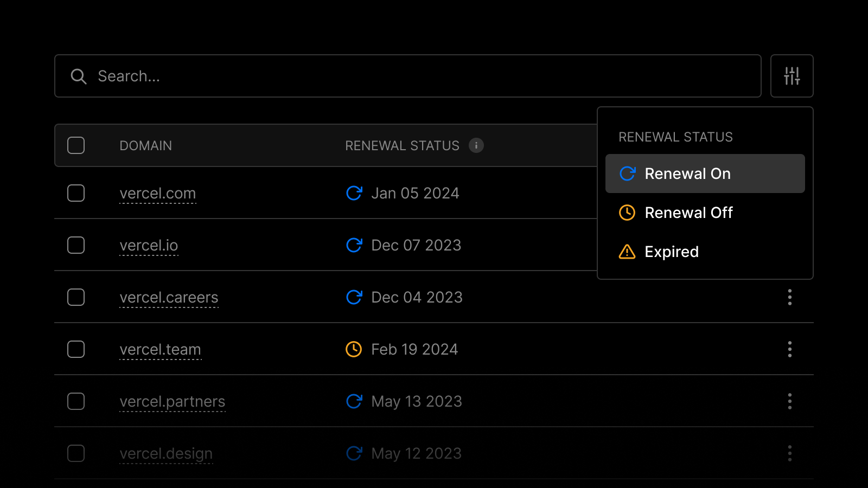Open the three-dot menu on vercel.careers row
Image resolution: width=868 pixels, height=488 pixels.
point(790,297)
